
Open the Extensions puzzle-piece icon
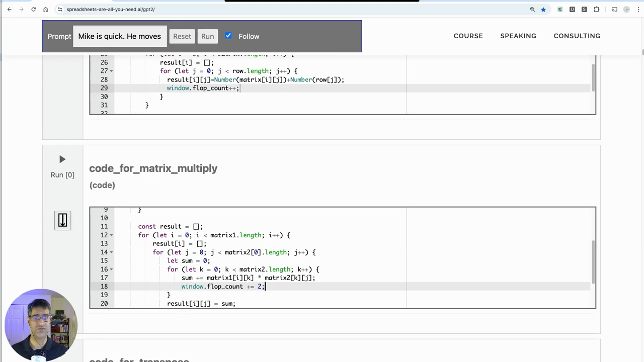coord(596,9)
